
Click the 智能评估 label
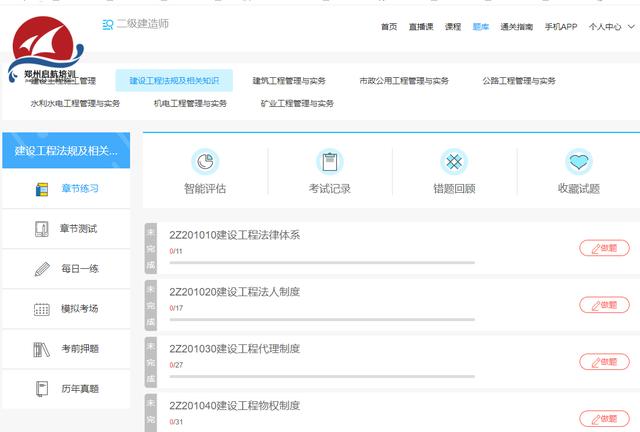[205, 189]
